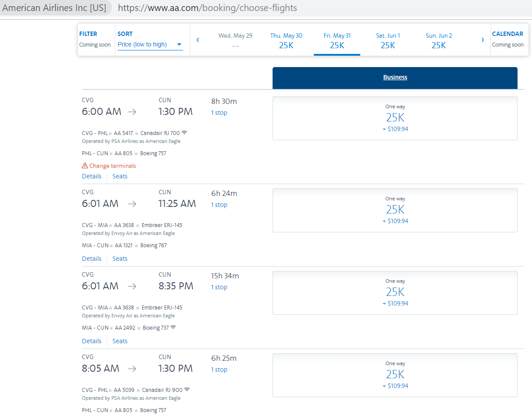Select the Thu, May 30 date tab

pyautogui.click(x=286, y=40)
